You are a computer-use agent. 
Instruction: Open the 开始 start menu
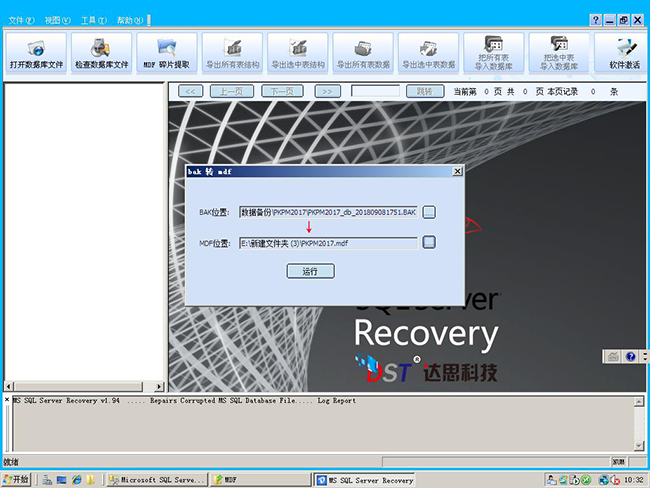pos(16,480)
